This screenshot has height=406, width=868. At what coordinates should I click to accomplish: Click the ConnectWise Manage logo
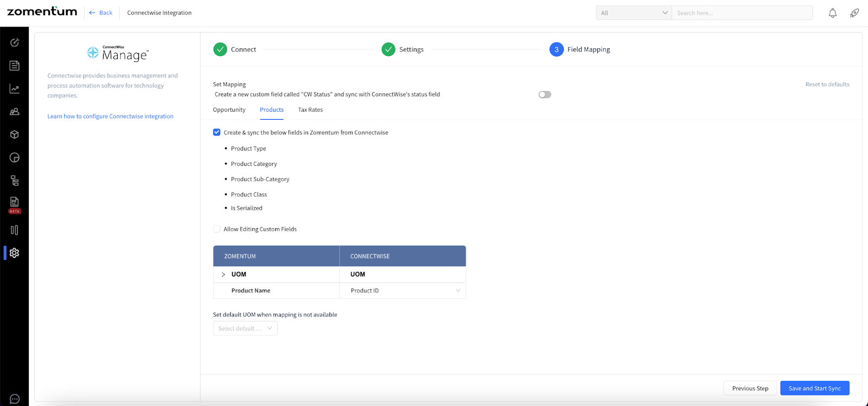coord(118,53)
